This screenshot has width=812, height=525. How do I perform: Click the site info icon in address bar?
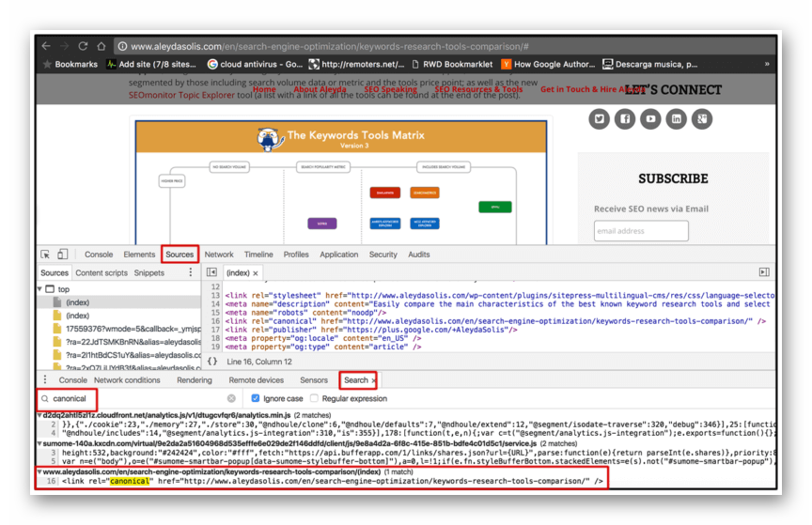(x=123, y=46)
